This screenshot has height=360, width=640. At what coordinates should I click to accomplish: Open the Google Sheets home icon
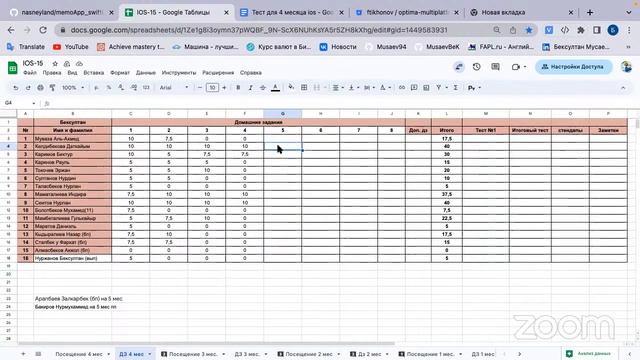click(13, 67)
